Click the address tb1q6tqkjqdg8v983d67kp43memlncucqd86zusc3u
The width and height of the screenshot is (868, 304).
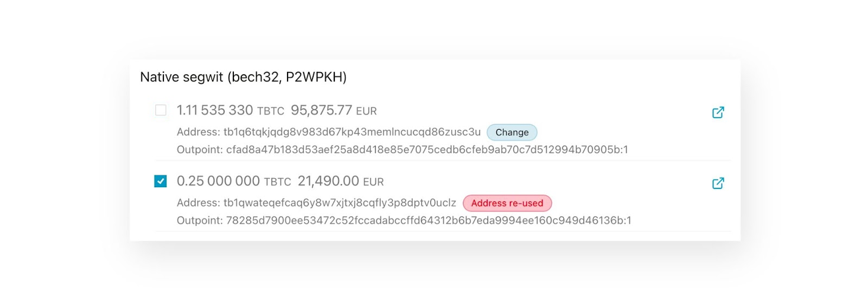click(352, 132)
